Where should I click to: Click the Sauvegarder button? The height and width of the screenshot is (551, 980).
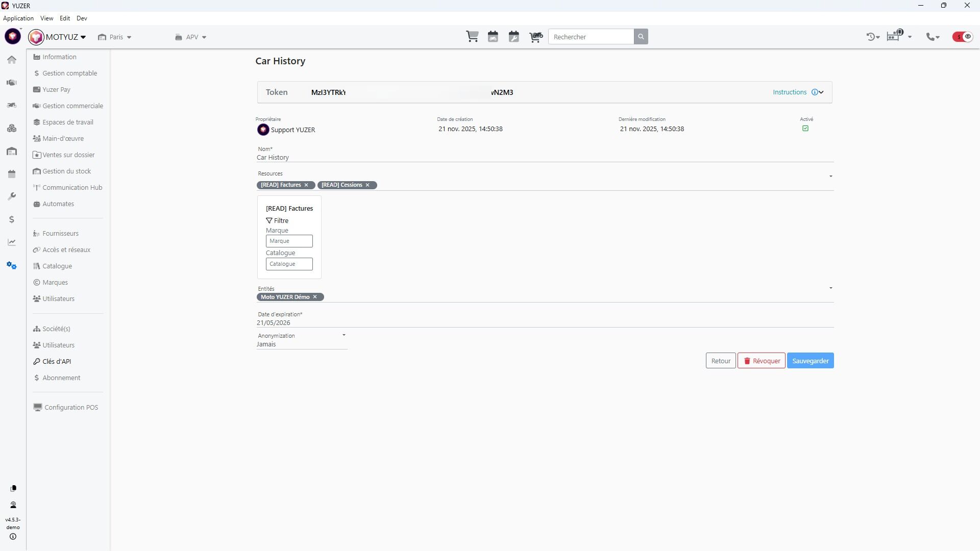[x=810, y=361]
